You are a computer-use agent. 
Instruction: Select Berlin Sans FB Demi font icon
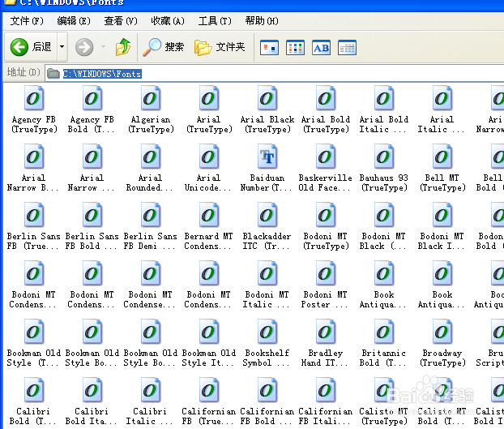pos(151,215)
